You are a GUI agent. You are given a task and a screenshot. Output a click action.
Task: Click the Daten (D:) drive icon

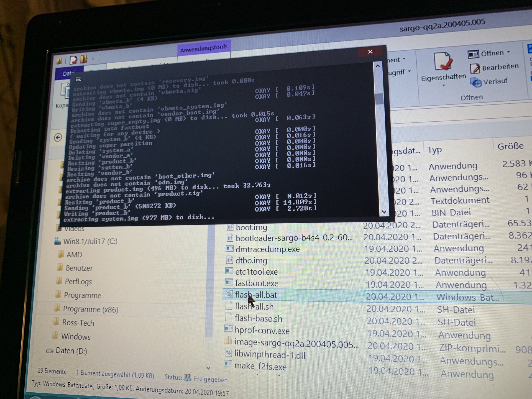50,351
